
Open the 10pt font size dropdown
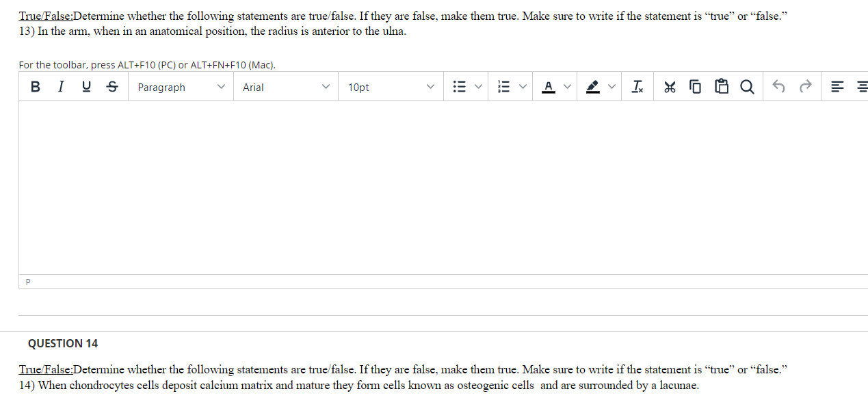pos(391,87)
